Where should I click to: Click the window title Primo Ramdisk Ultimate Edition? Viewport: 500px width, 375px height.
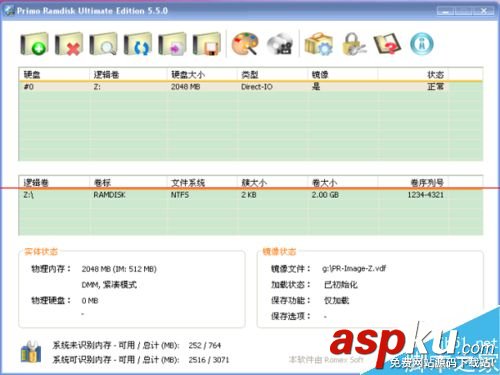click(x=92, y=11)
